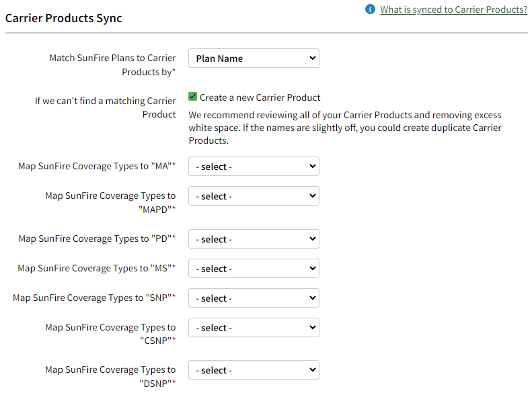
Task: Click the recommendation text about removing excess white space
Action: pos(345,128)
